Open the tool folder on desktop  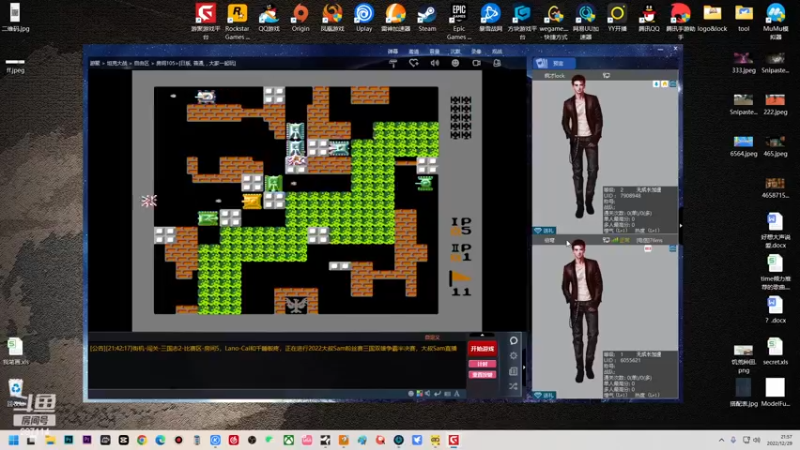(x=744, y=19)
